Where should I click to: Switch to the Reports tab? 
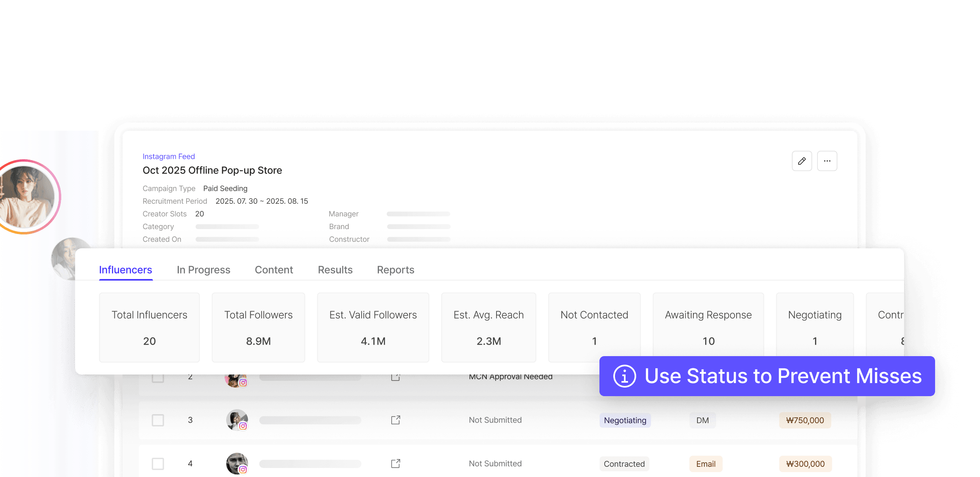click(x=395, y=270)
